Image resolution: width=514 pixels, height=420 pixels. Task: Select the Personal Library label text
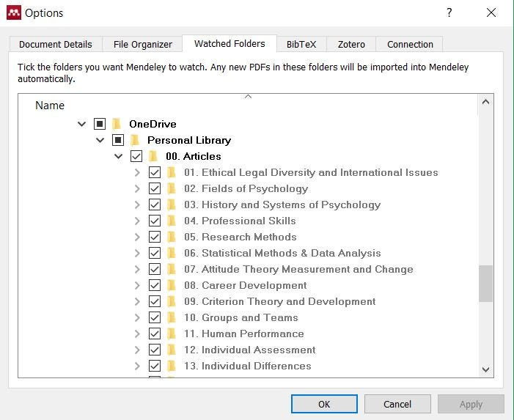(189, 140)
